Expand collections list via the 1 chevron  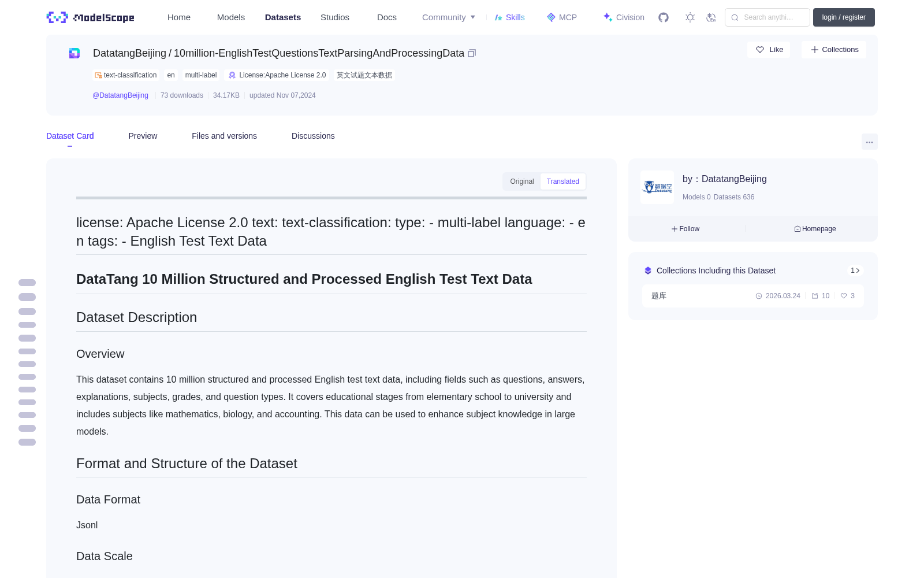(x=855, y=271)
